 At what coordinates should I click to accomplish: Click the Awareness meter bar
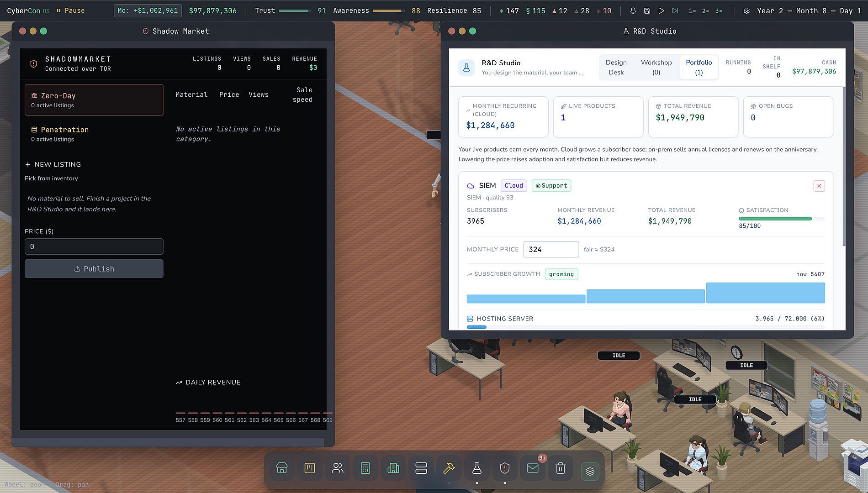(389, 10)
